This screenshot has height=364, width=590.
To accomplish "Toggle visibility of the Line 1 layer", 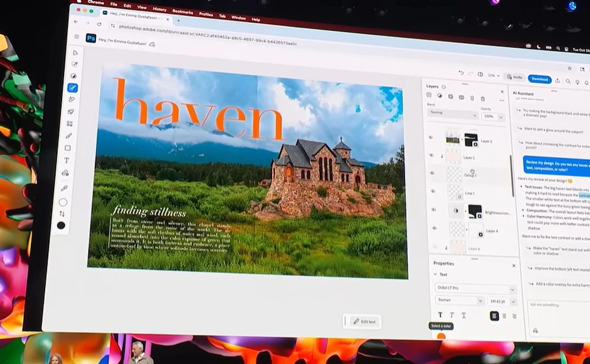I will click(433, 191).
